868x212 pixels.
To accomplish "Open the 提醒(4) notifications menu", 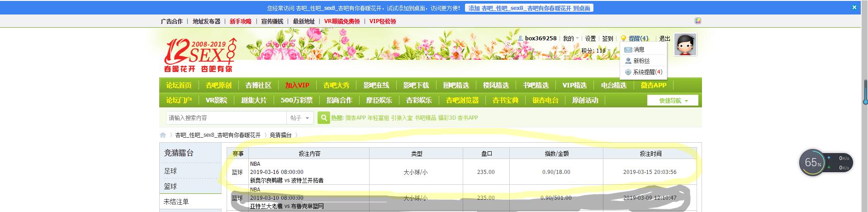I will pos(638,39).
